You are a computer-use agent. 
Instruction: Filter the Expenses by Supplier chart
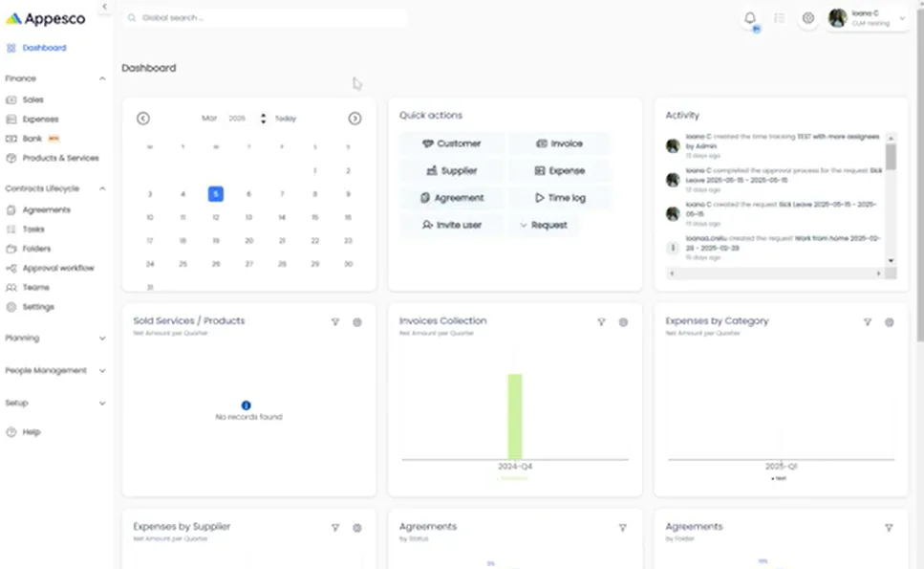coord(335,528)
